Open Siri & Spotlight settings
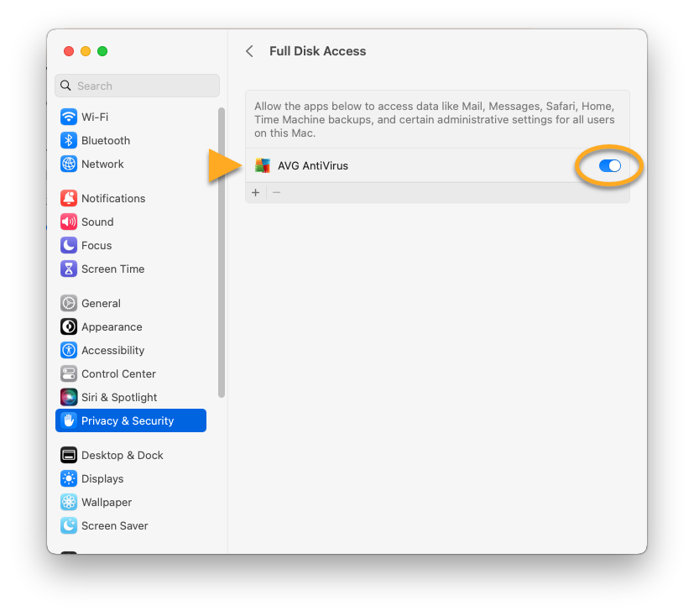 click(x=119, y=397)
